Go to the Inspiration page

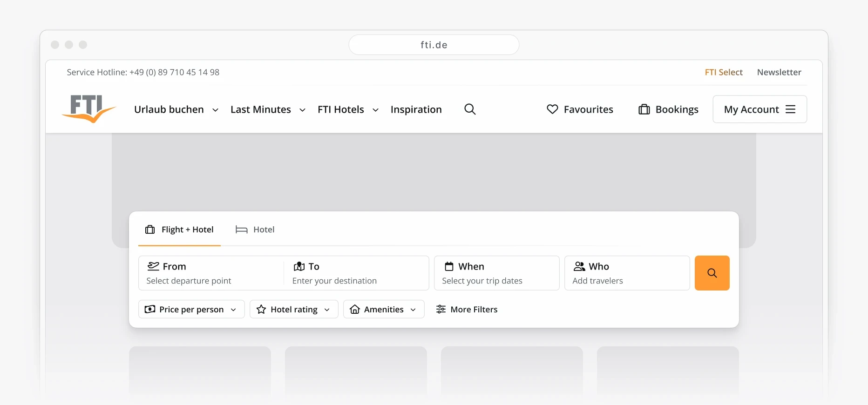click(x=416, y=109)
